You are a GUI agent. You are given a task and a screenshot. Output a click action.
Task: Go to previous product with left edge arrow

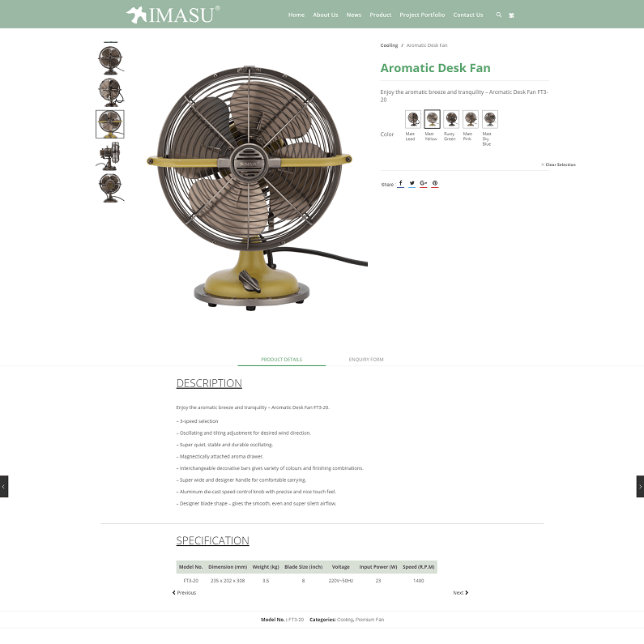coord(4,486)
